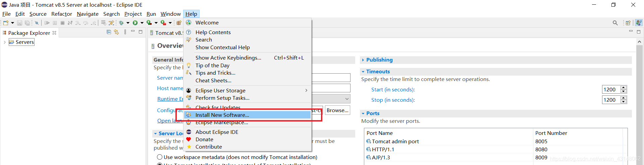The image size is (644, 165).
Task: Select the Java EE perspective icon
Action: pyautogui.click(x=639, y=22)
